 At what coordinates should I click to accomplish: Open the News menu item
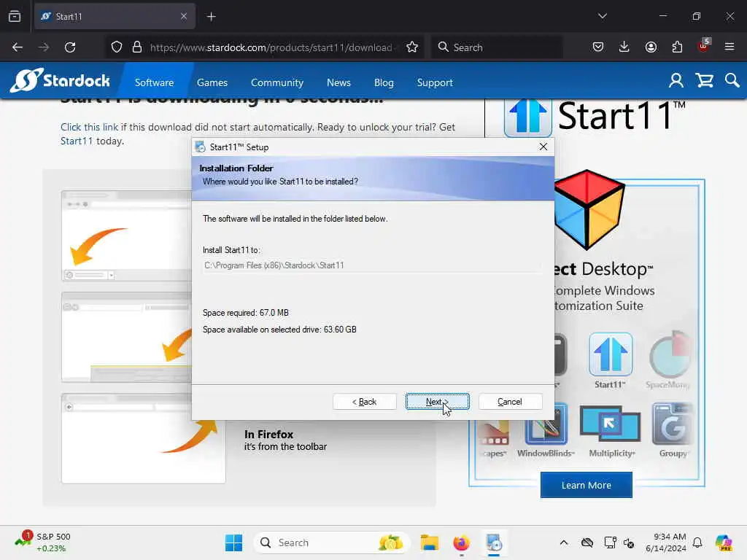tap(338, 82)
